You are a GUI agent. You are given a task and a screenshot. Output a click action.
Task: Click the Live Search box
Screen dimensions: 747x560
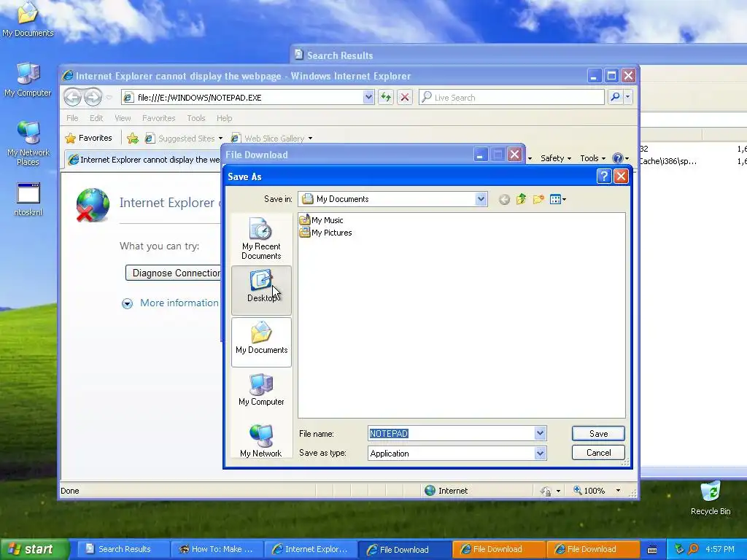511,97
